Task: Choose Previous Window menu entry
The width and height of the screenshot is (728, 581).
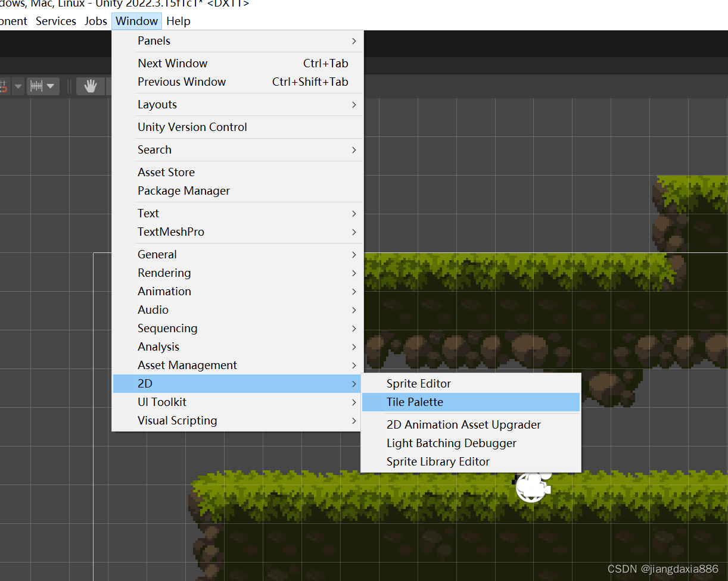Action: (238, 82)
